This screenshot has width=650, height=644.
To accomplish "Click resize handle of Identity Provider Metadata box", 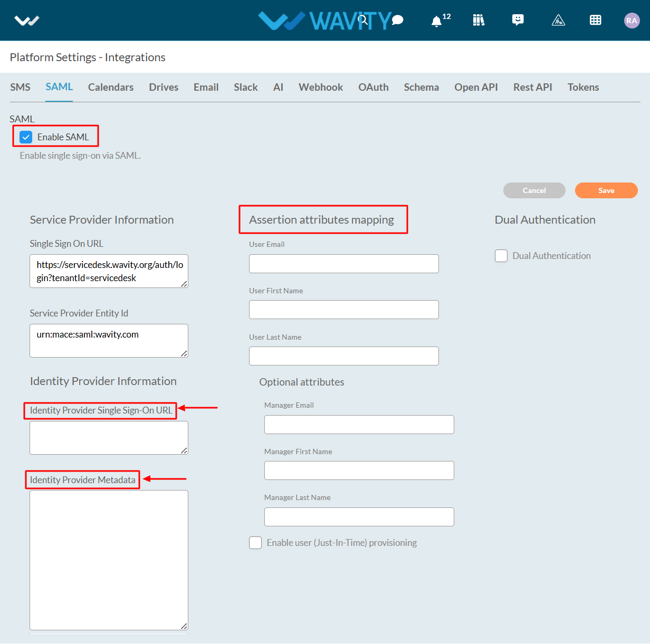I will pyautogui.click(x=184, y=626).
